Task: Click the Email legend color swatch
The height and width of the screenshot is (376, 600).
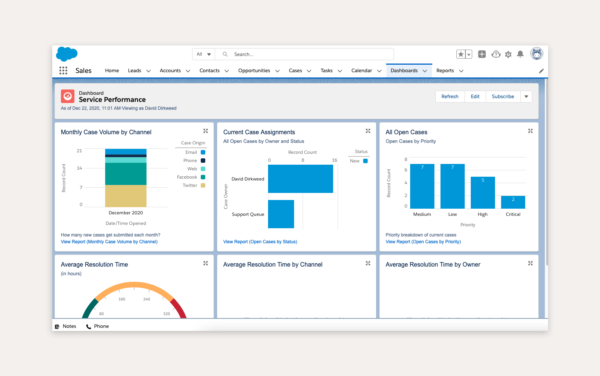Action: pos(203,152)
